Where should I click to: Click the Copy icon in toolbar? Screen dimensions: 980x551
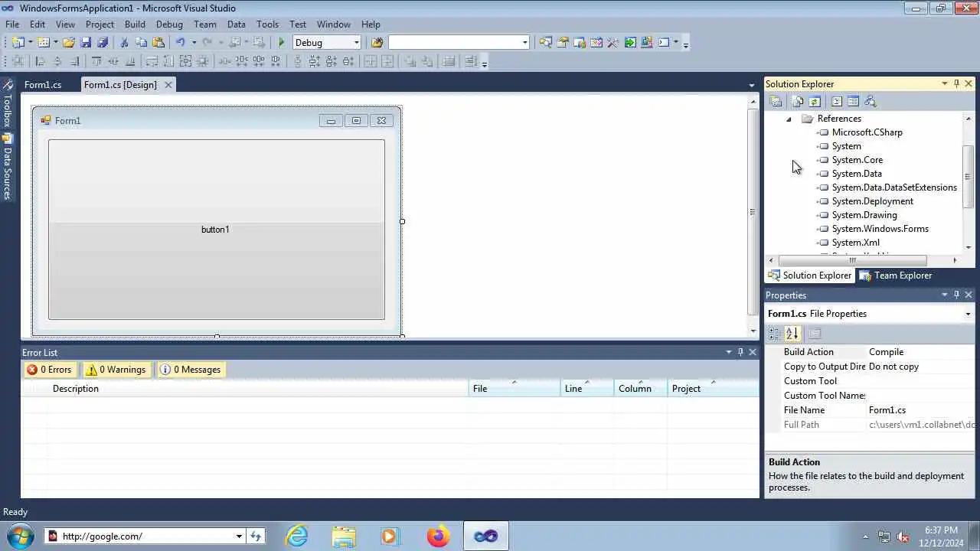(x=141, y=43)
